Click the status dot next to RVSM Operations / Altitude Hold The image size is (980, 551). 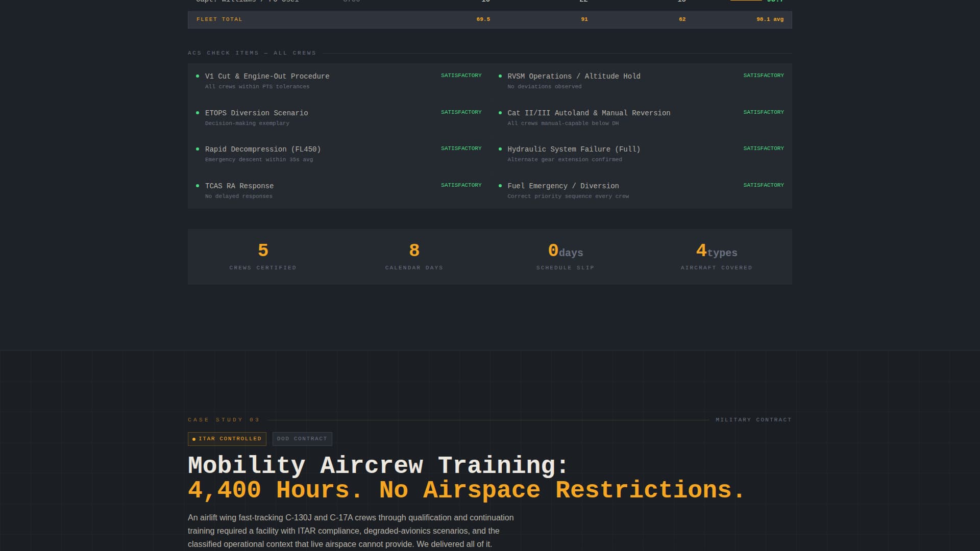[x=501, y=76]
